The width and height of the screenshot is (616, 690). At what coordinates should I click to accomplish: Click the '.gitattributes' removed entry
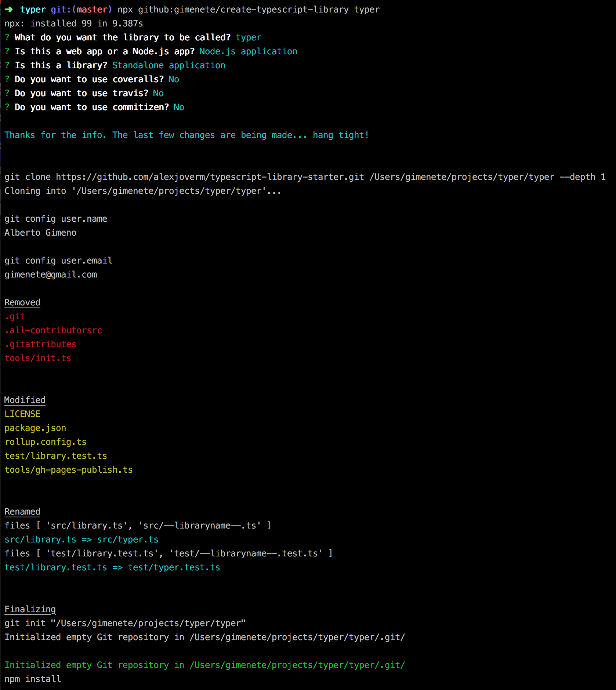pos(40,344)
